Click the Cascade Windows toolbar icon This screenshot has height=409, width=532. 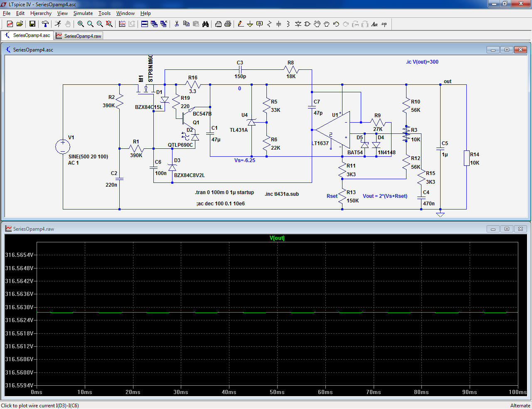pos(154,24)
